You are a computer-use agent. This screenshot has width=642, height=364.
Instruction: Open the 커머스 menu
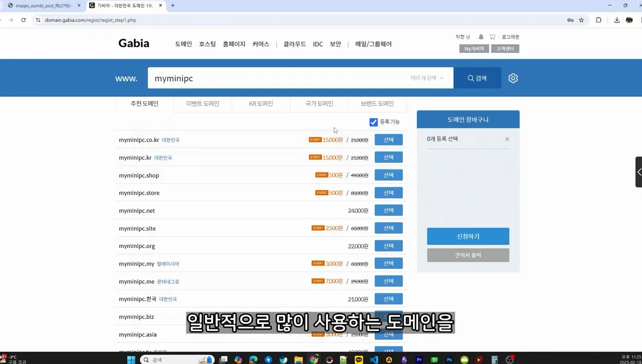click(x=261, y=44)
